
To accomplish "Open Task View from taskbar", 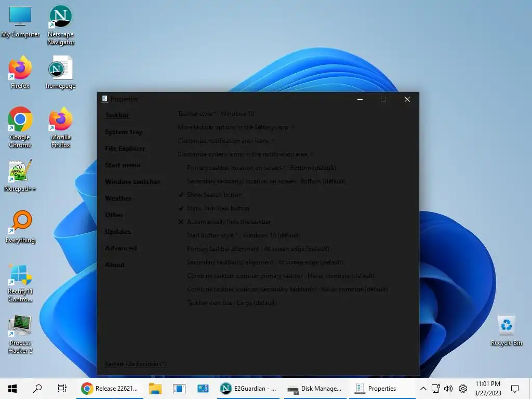I will pos(62,389).
